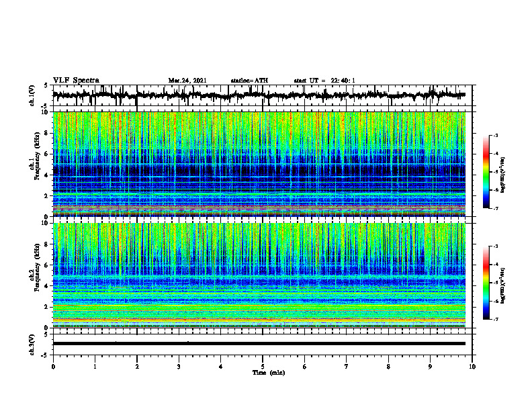Click the "5" volt tick of ch.1(V) axis
This screenshot has height=411, width=532.
point(46,85)
